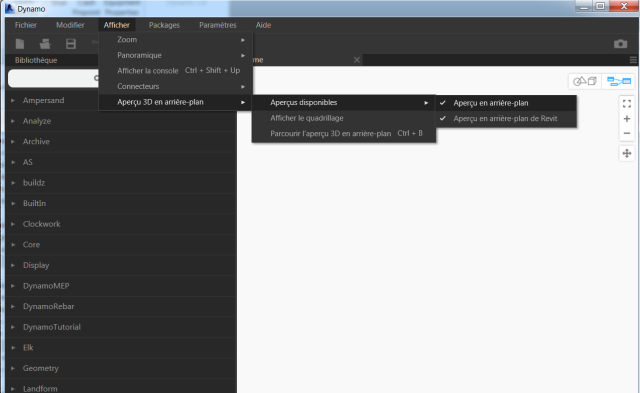This screenshot has width=640, height=393.
Task: Select Aperçu 3D en arrière-plan entry
Action: click(x=176, y=102)
